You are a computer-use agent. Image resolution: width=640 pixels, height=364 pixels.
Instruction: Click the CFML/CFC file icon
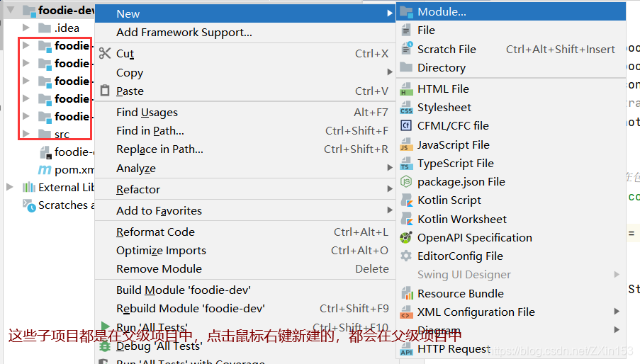[406, 125]
